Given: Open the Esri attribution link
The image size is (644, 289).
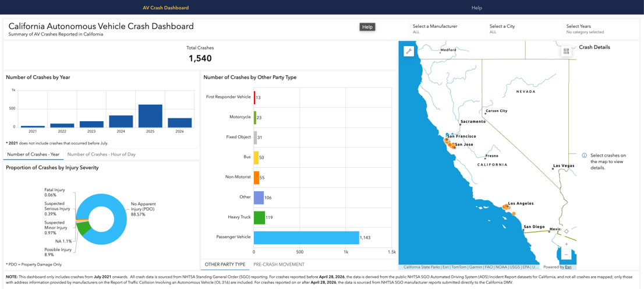Looking at the screenshot, I should click(569, 267).
